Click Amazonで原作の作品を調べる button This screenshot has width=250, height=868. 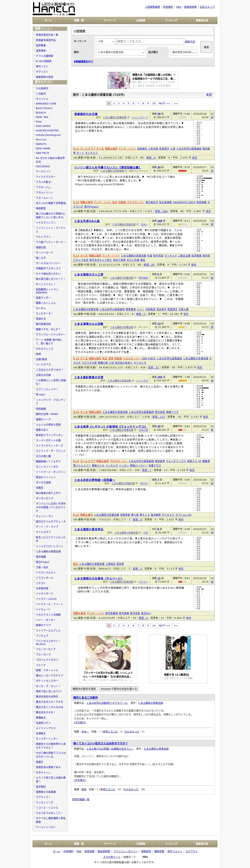pyautogui.click(x=118, y=689)
